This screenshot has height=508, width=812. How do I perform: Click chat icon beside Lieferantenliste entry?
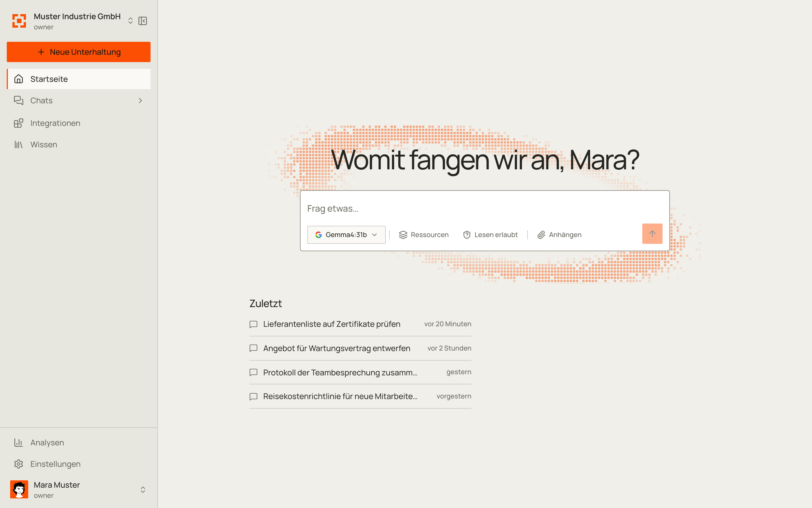254,324
